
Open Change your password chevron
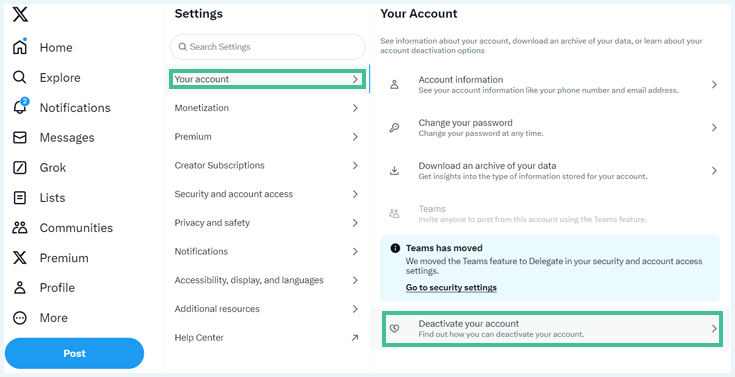tap(714, 128)
